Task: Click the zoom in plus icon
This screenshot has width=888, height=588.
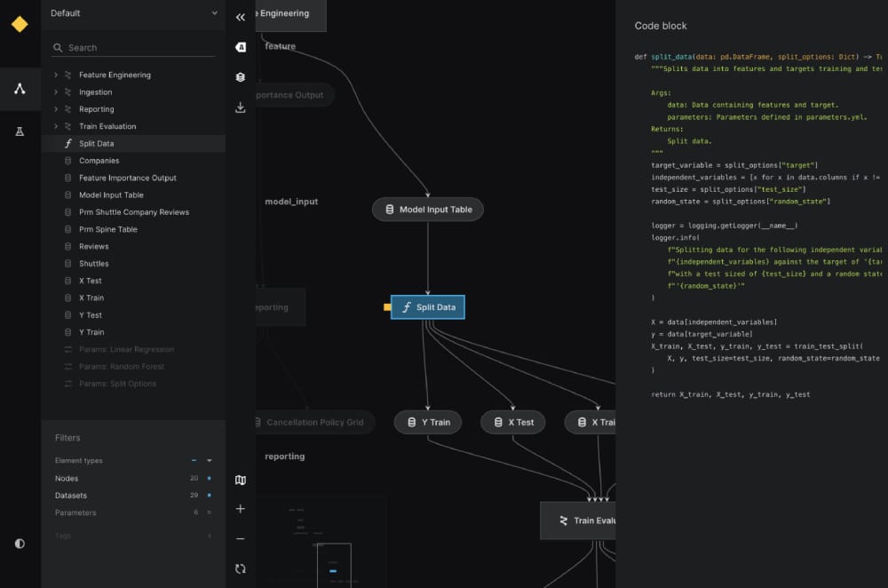Action: point(241,509)
